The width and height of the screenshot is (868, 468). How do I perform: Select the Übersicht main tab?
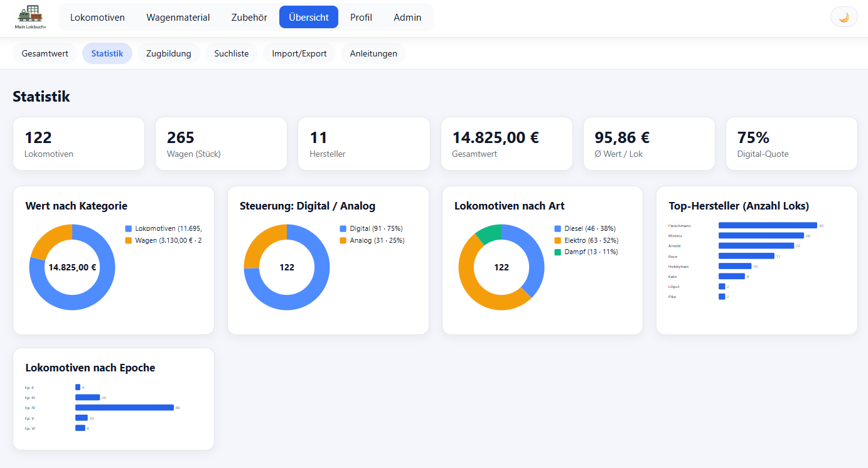[309, 18]
